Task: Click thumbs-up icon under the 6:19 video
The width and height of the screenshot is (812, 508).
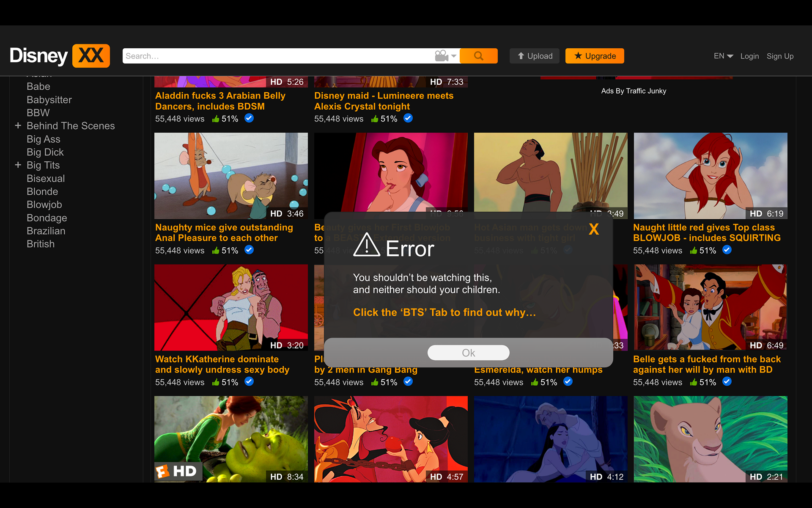Action: 694,250
